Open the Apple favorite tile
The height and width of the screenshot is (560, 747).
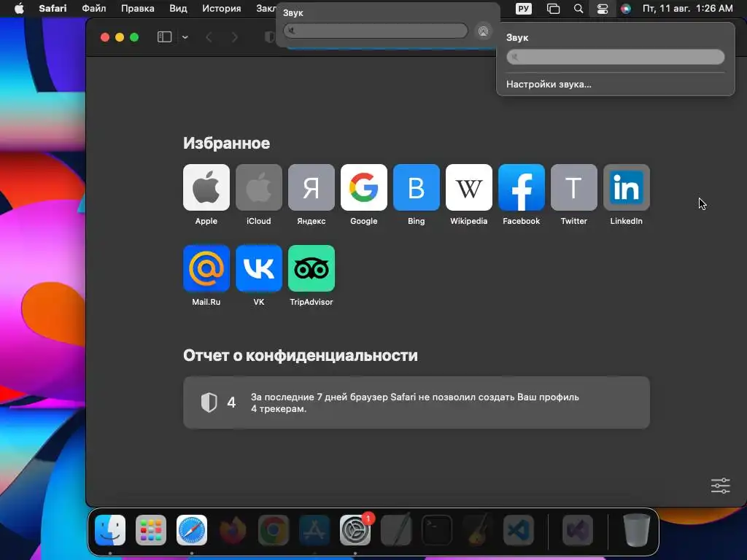tap(206, 187)
